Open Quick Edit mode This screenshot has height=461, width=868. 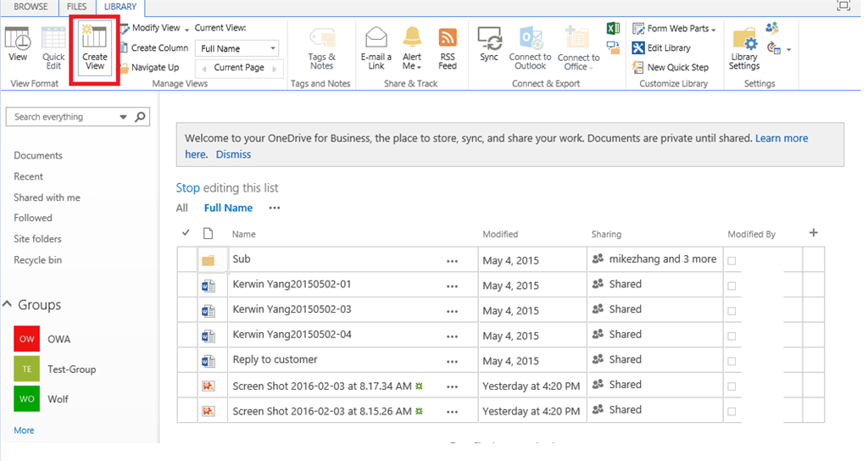[x=53, y=47]
